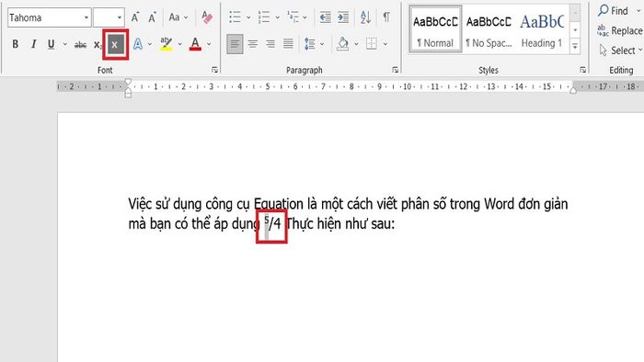Click word "Equation" in document
The width and height of the screenshot is (644, 362).
(278, 204)
